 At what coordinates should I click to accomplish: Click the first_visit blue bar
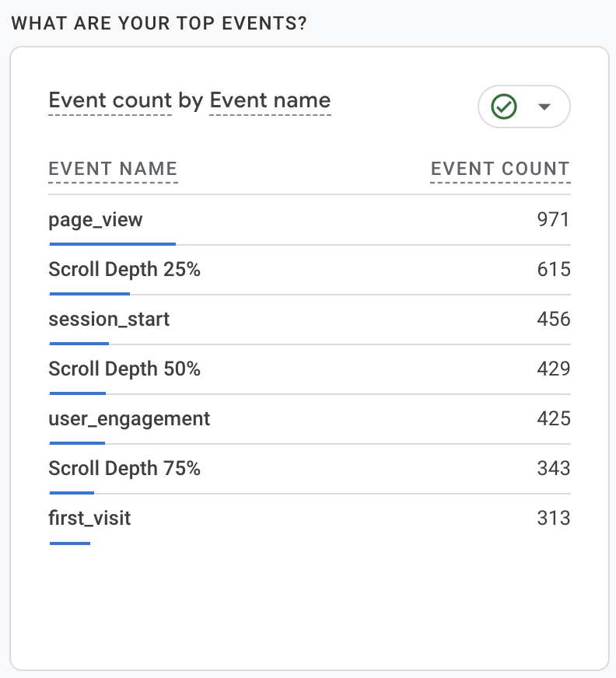[70, 543]
